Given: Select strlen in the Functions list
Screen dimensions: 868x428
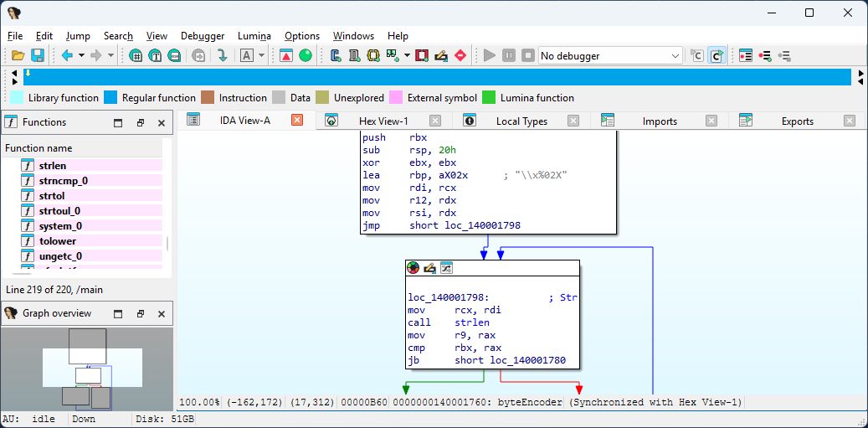Looking at the screenshot, I should [x=53, y=166].
